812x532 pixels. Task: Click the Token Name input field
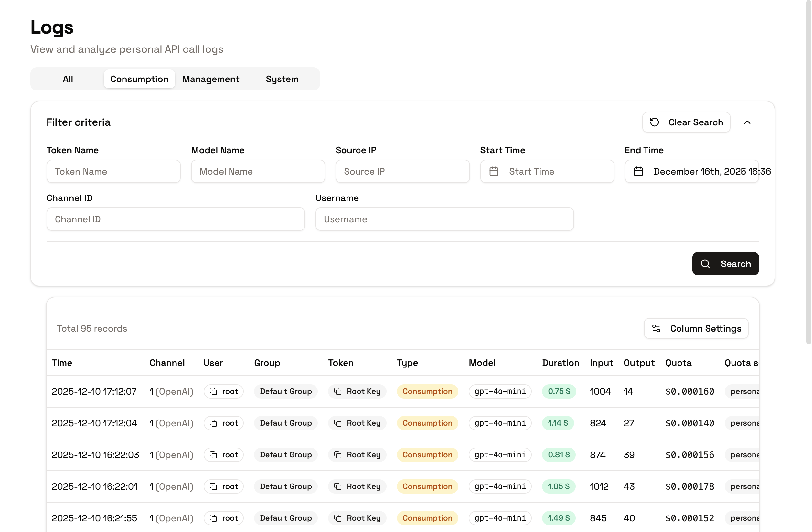click(113, 171)
